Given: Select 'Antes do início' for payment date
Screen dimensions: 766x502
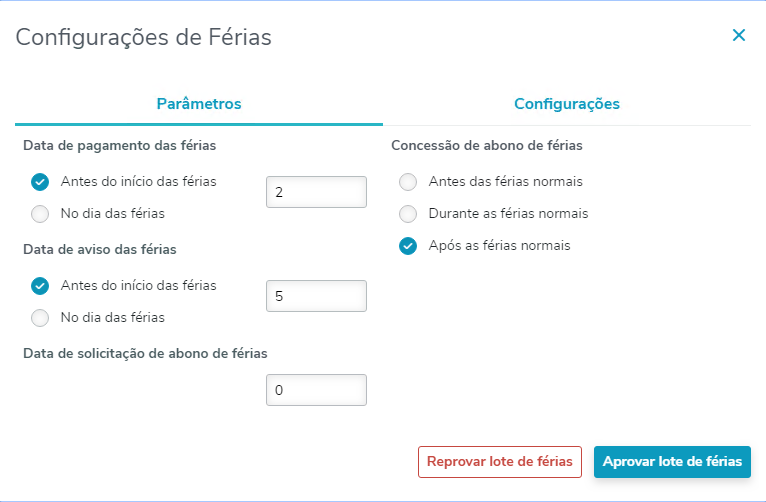Looking at the screenshot, I should pyautogui.click(x=40, y=182).
